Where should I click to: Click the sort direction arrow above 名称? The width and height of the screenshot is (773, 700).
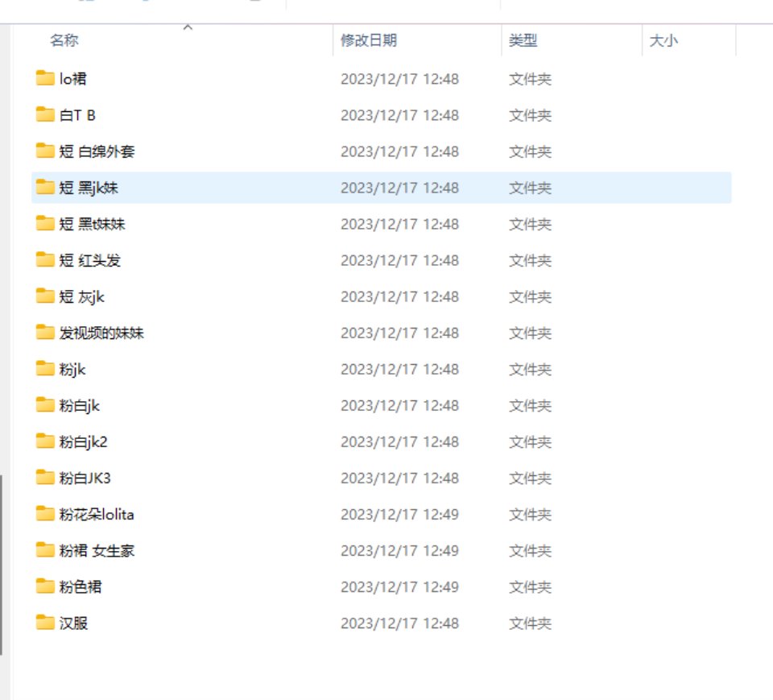click(187, 27)
